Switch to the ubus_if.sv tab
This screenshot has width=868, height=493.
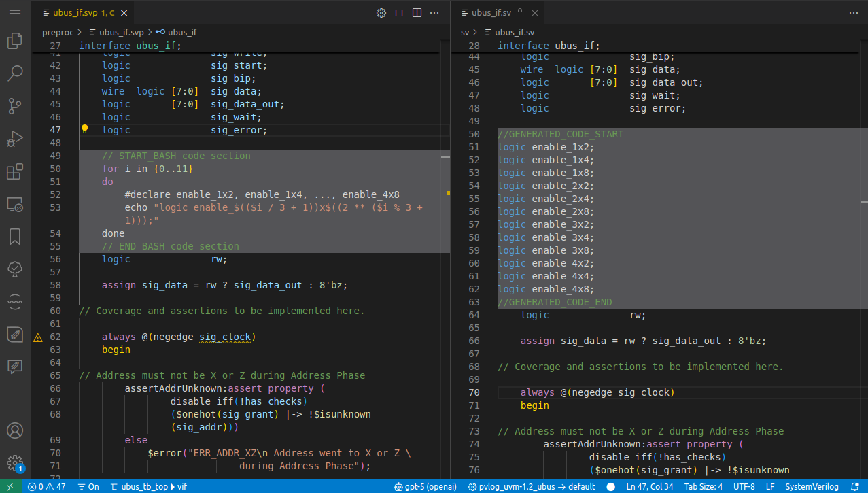point(491,12)
